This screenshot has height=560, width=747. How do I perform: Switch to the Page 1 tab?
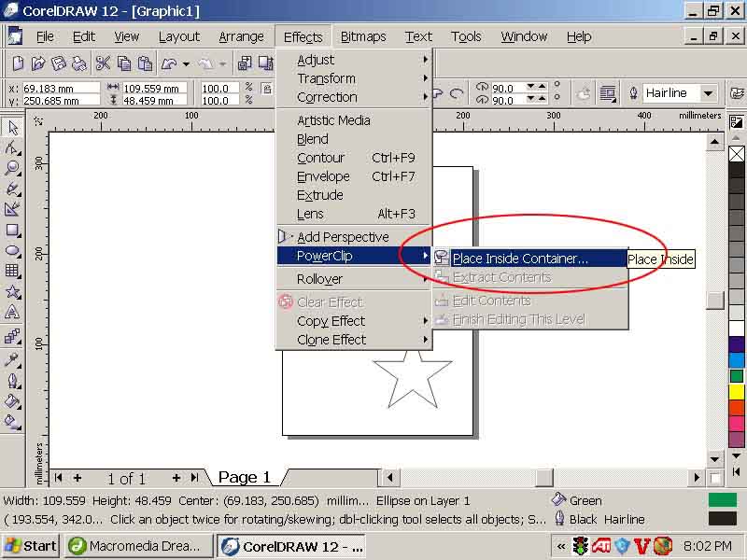[245, 477]
